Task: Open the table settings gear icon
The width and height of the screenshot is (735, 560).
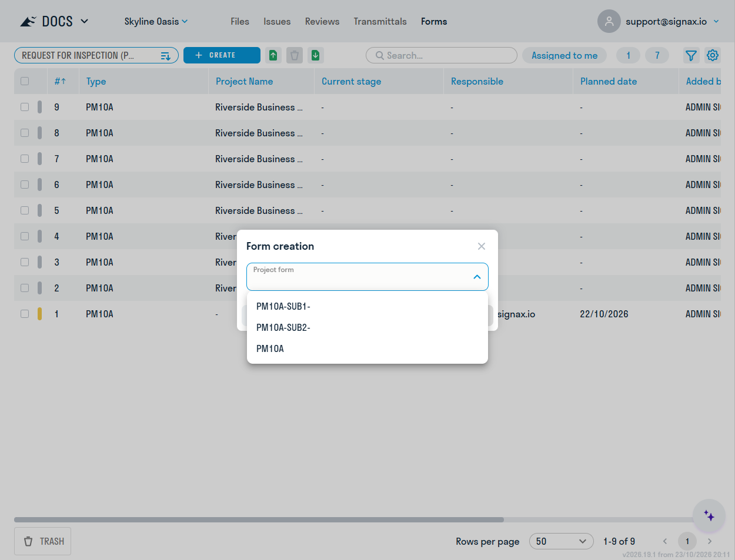Action: tap(713, 55)
